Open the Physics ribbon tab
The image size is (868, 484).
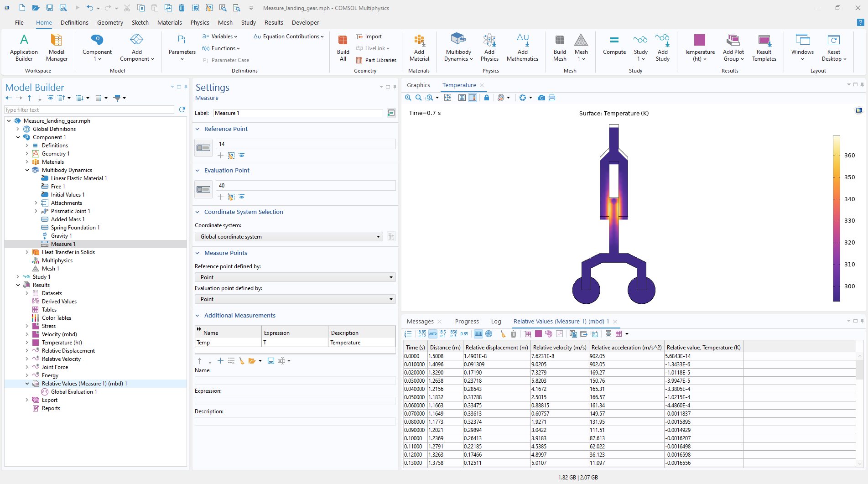pos(200,22)
